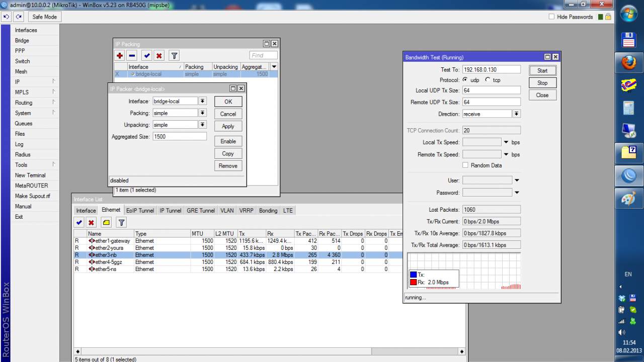
Task: Click the undo arrow icon in toolbar
Action: coord(7,17)
